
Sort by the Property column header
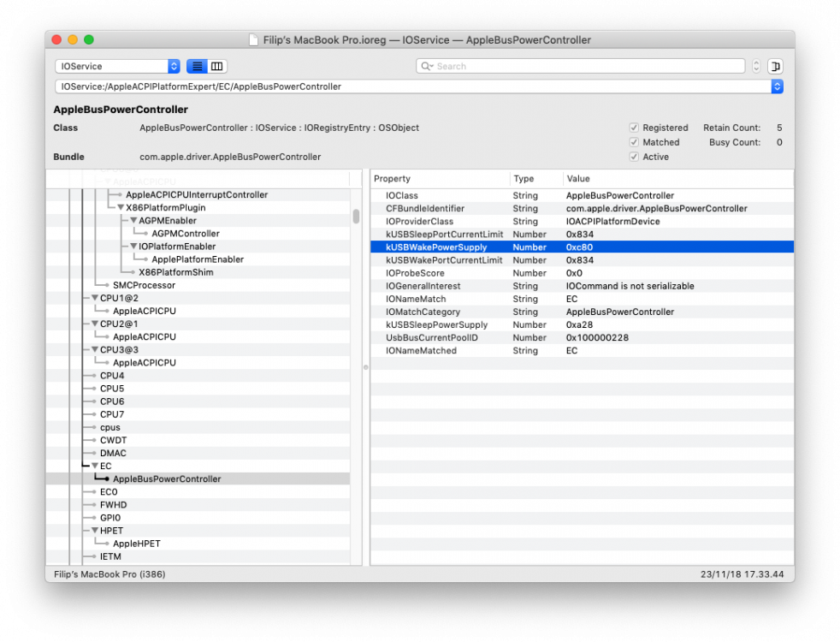point(440,178)
